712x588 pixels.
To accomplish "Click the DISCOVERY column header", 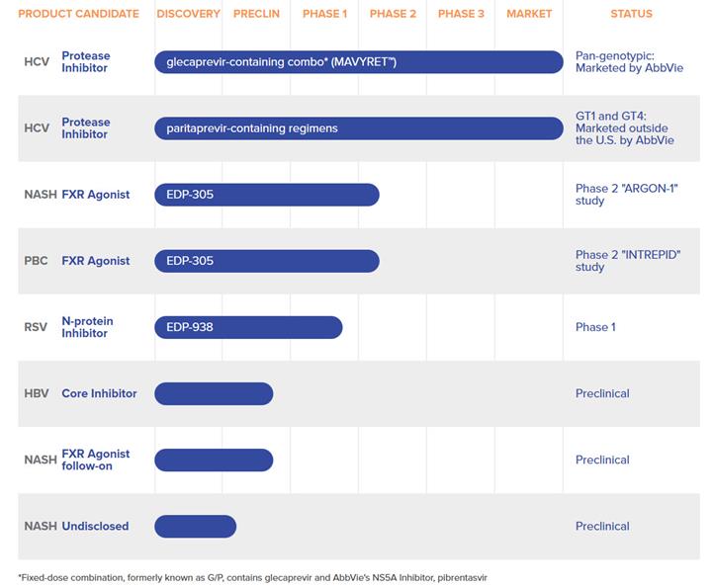I will (188, 14).
